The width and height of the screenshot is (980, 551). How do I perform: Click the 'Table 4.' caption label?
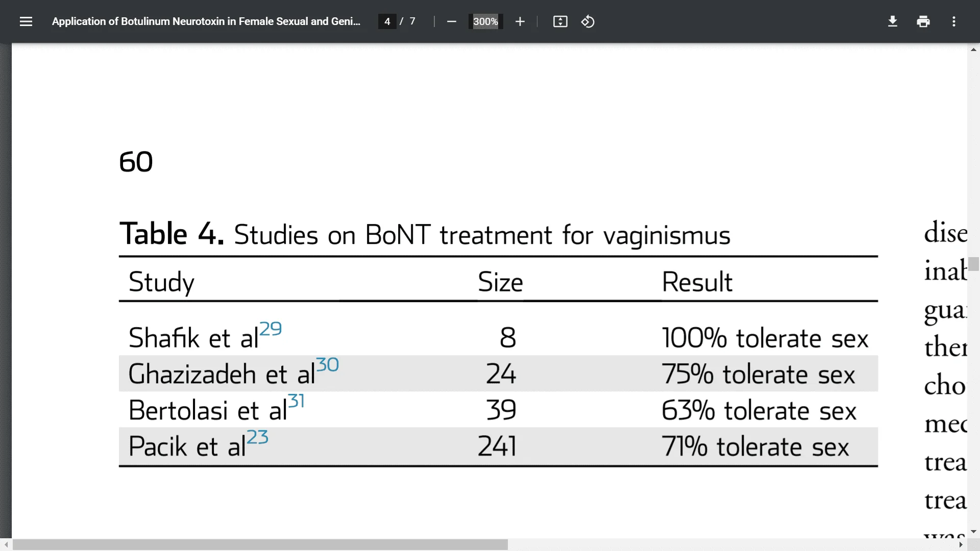click(x=171, y=234)
